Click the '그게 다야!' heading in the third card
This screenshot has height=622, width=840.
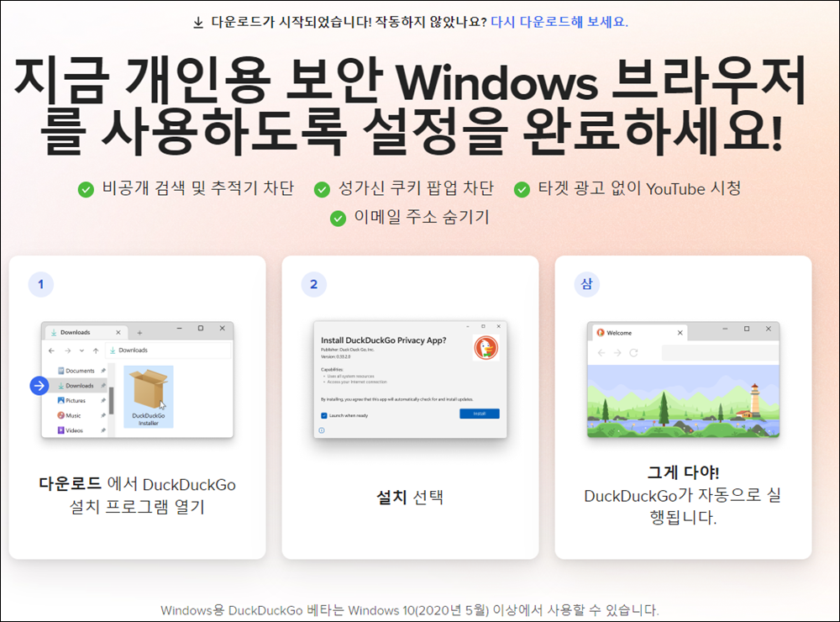[x=683, y=472]
